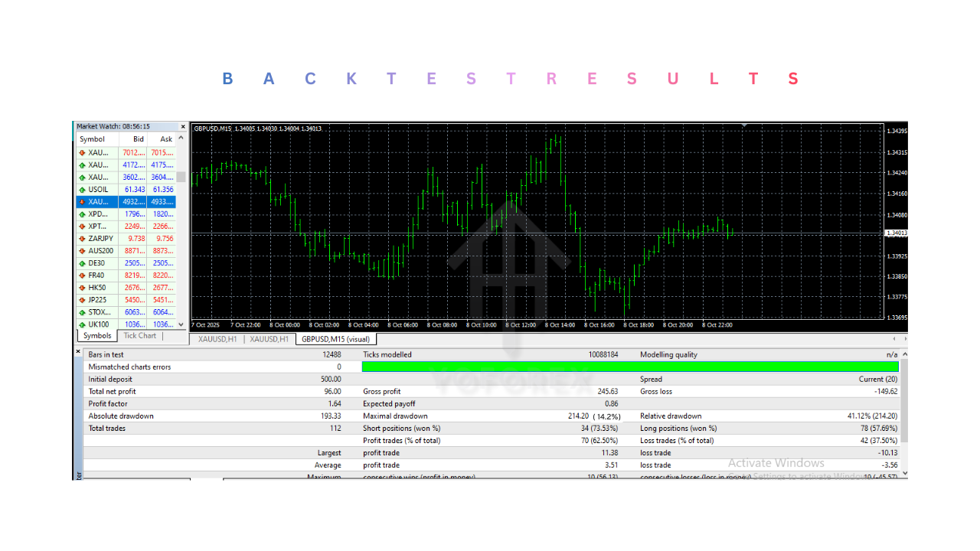
Task: Switch to the Tick Chart tab
Action: click(140, 335)
